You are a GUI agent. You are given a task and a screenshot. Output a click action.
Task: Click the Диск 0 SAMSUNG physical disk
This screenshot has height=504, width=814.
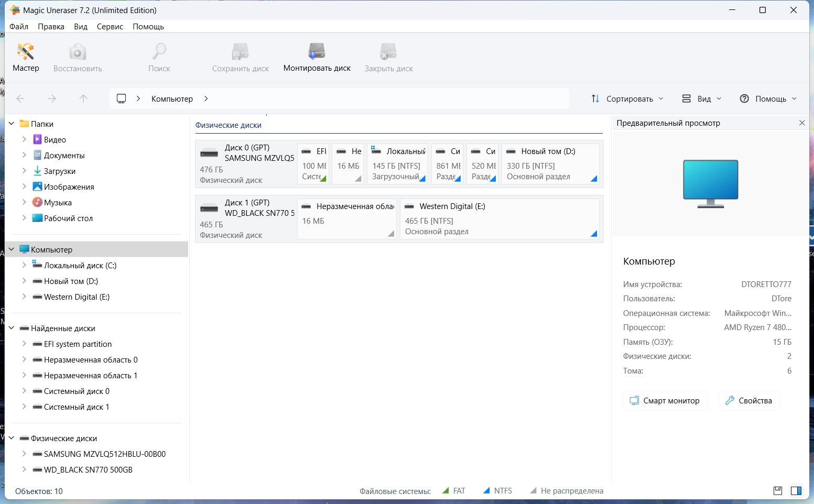tap(246, 164)
